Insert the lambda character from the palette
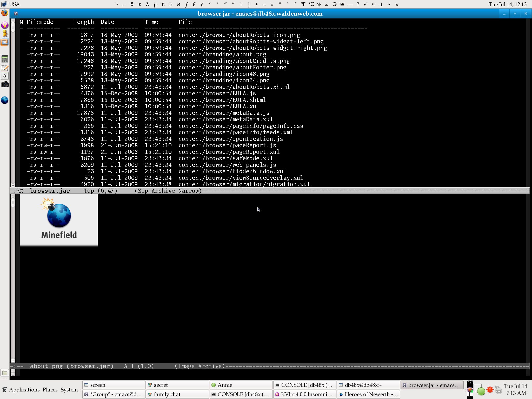 pos(147,4)
